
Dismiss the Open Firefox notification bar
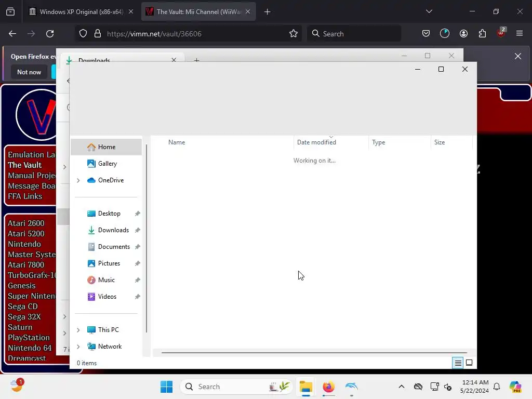tap(518, 56)
